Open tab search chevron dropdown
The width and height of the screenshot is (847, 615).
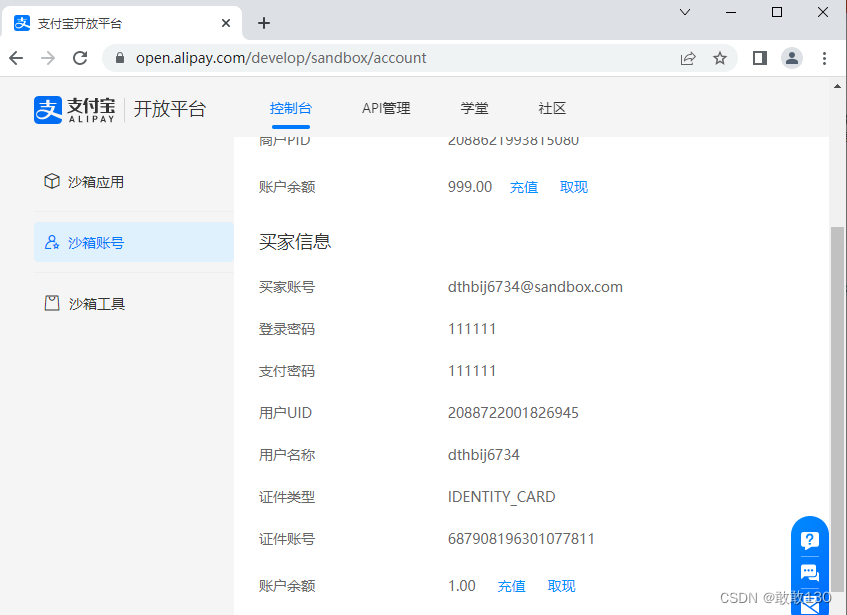(x=685, y=12)
